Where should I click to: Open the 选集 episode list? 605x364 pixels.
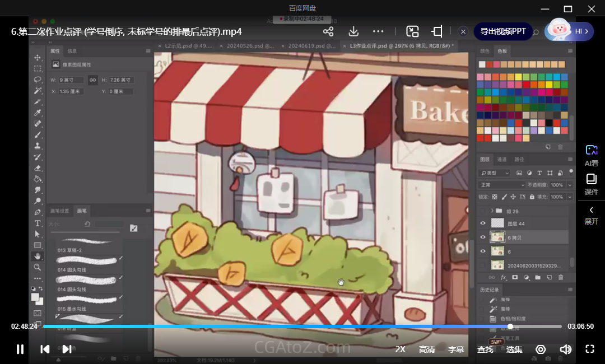(x=514, y=349)
